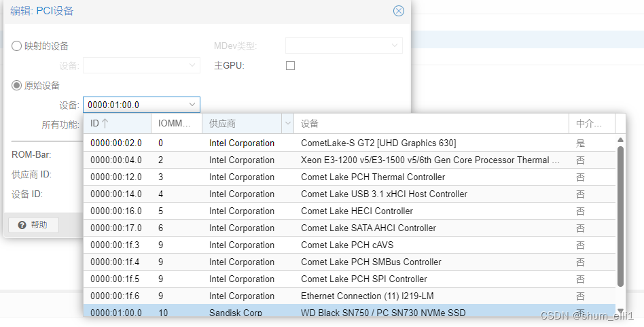Screen dimensions: 644x327
Task: Click IOMMU group 0 cell
Action: coord(160,143)
